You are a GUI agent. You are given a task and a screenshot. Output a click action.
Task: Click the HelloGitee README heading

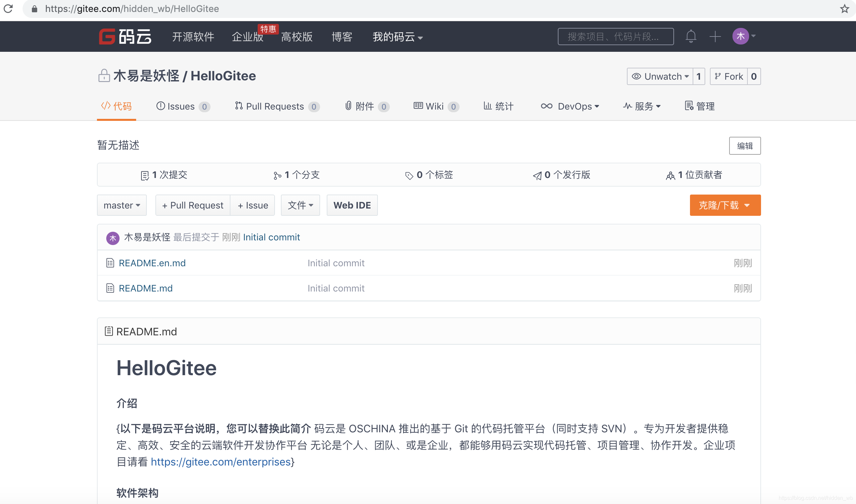point(166,368)
